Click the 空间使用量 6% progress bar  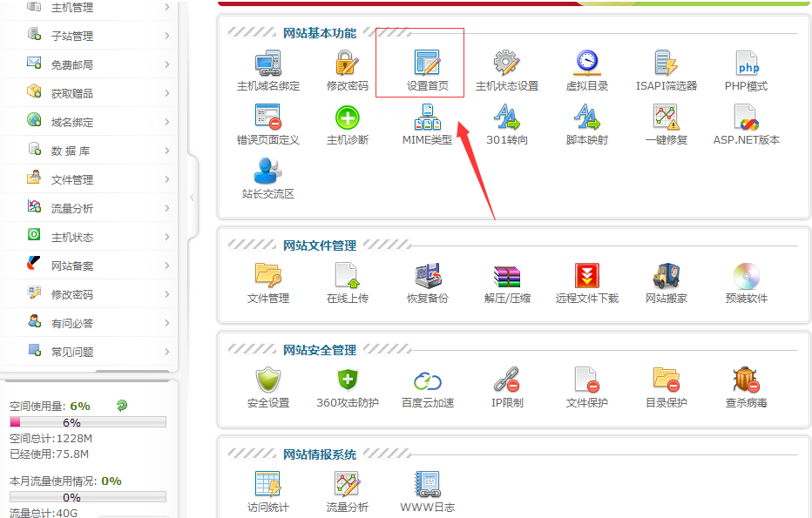pyautogui.click(x=87, y=422)
